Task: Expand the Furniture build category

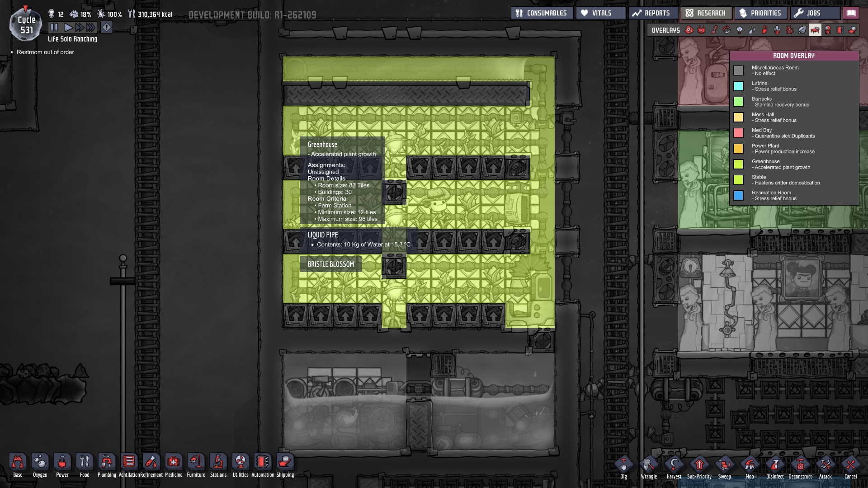Action: (196, 462)
